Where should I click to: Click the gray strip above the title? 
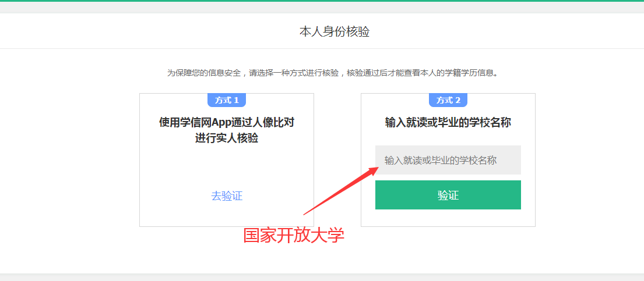(322, 8)
